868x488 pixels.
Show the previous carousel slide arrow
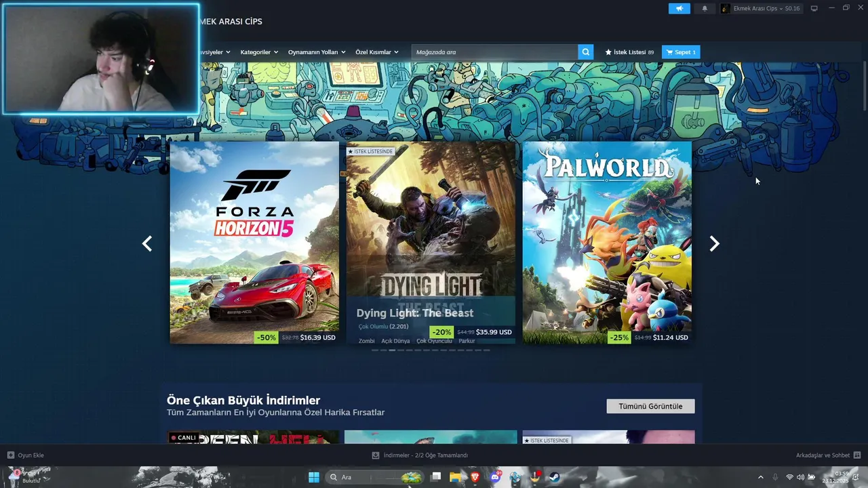[147, 244]
